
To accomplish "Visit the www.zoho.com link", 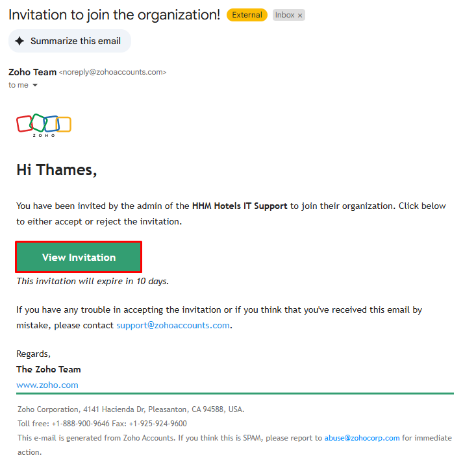I will pos(47,385).
